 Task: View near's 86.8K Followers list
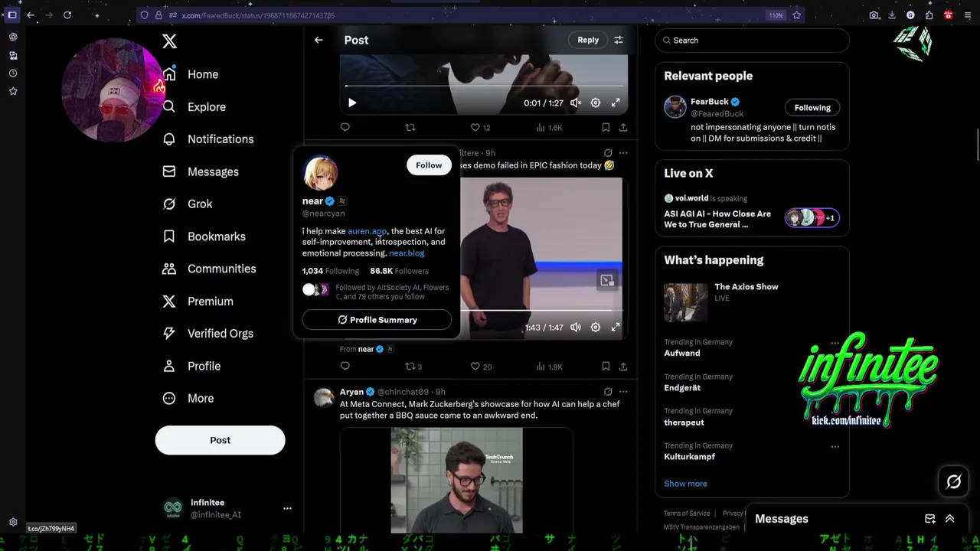pyautogui.click(x=399, y=271)
